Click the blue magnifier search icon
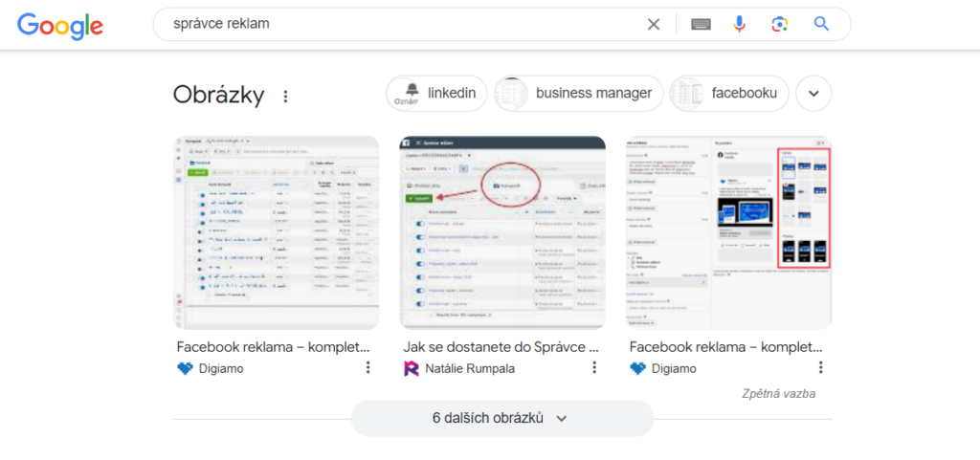The width and height of the screenshot is (980, 460). click(821, 24)
